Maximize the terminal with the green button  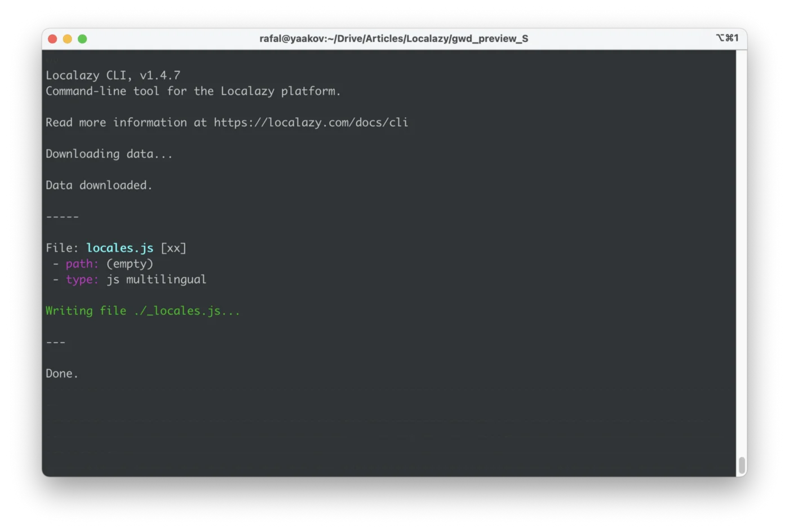click(82, 39)
